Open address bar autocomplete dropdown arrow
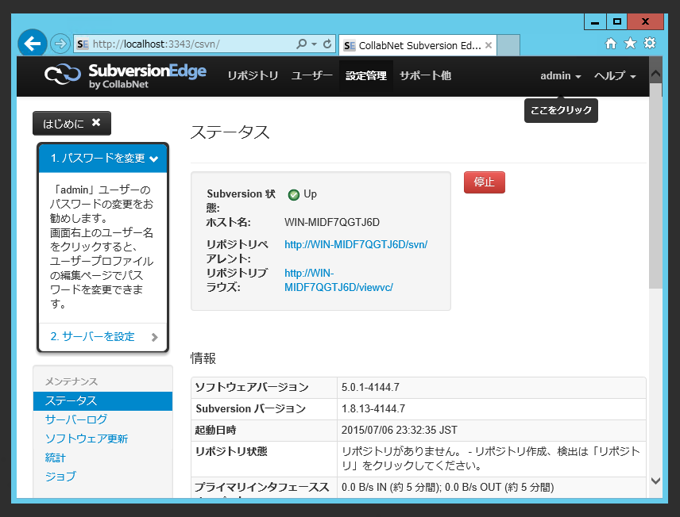Screen dimensions: 680x517 coord(314,44)
